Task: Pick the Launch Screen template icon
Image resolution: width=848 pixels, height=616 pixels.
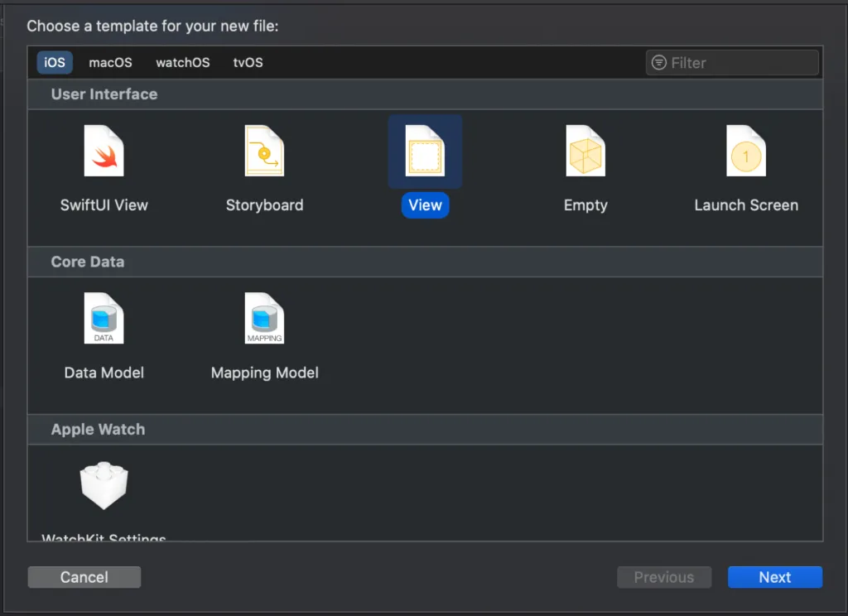Action: click(x=746, y=150)
